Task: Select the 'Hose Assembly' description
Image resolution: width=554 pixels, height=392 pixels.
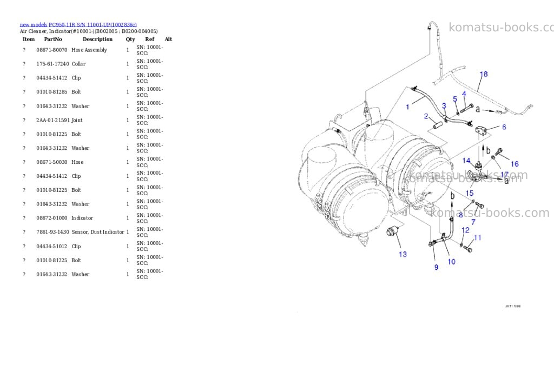Action: click(x=89, y=50)
